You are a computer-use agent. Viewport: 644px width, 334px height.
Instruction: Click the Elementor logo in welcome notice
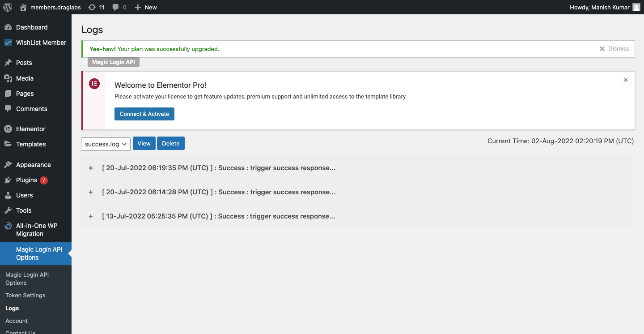click(x=94, y=84)
